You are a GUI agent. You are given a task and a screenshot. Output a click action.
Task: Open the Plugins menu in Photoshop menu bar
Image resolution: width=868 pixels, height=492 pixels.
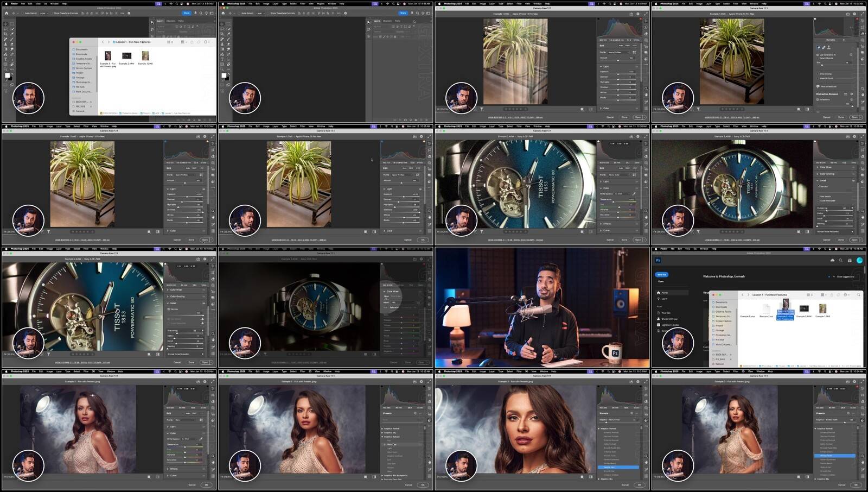[321, 4]
